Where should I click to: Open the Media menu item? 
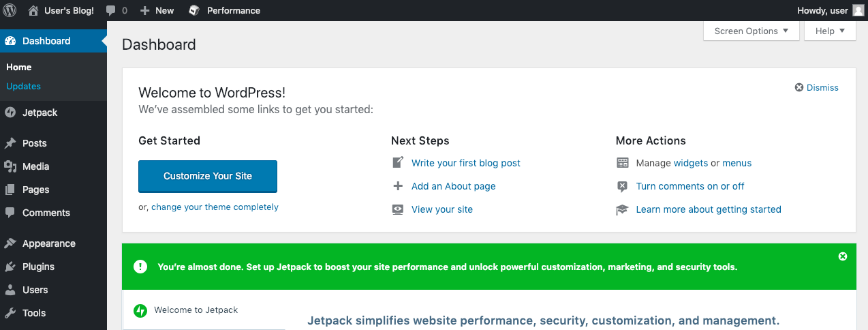click(x=53, y=166)
